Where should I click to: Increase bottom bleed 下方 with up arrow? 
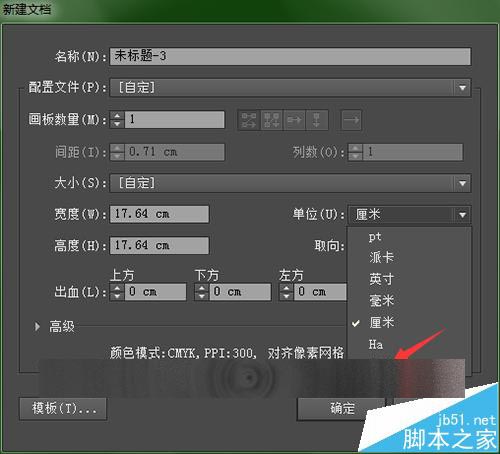click(202, 288)
